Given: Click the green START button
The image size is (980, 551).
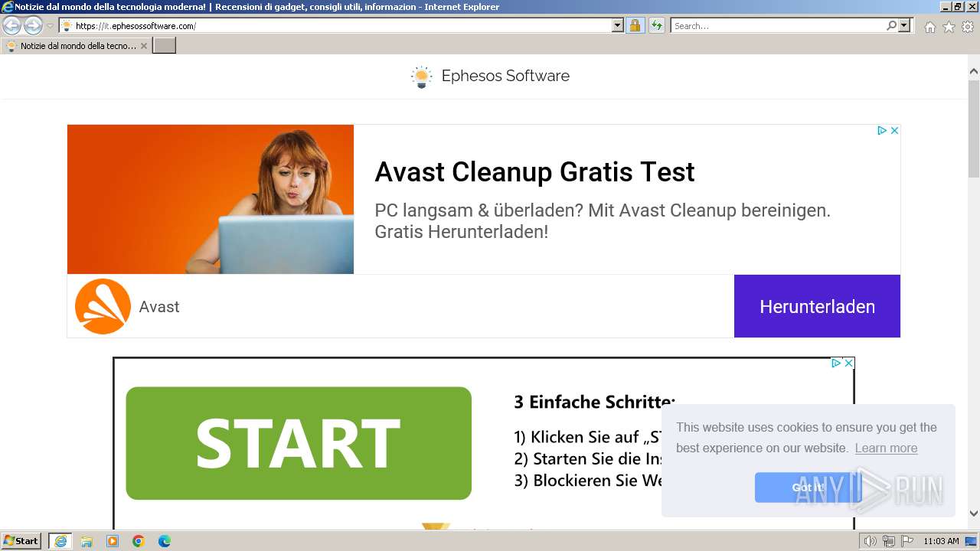Looking at the screenshot, I should point(299,443).
